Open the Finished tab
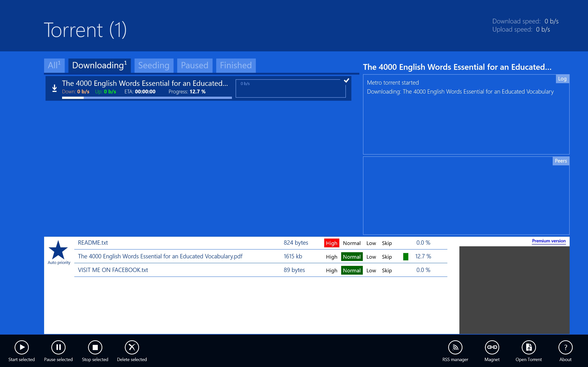This screenshot has width=588, height=367. 235,65
